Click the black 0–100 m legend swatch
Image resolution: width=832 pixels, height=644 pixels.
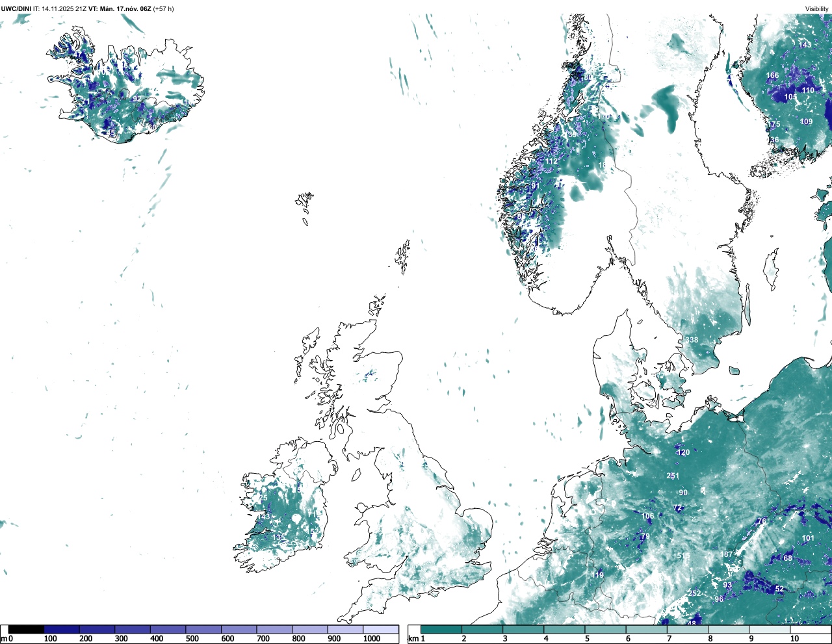tap(26, 629)
